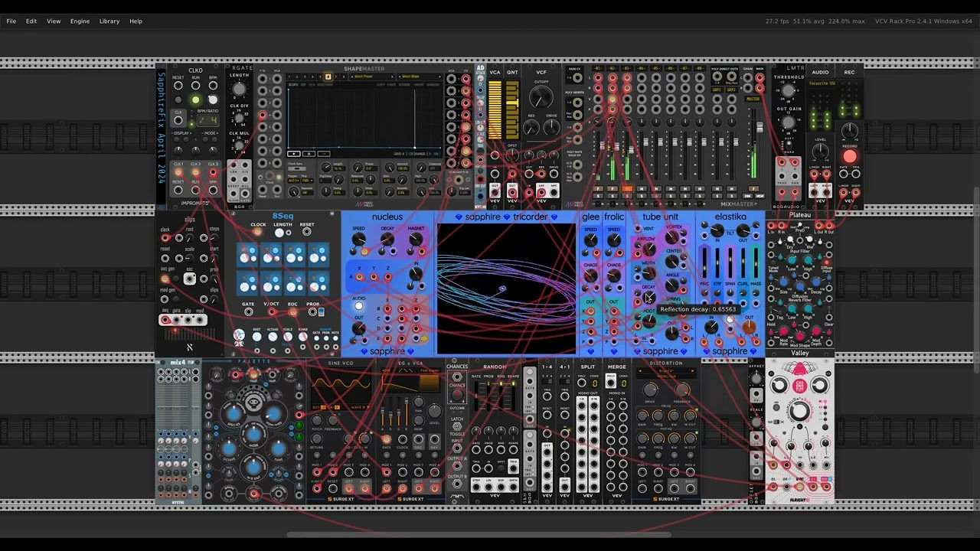Open the Engine menu

click(x=80, y=21)
